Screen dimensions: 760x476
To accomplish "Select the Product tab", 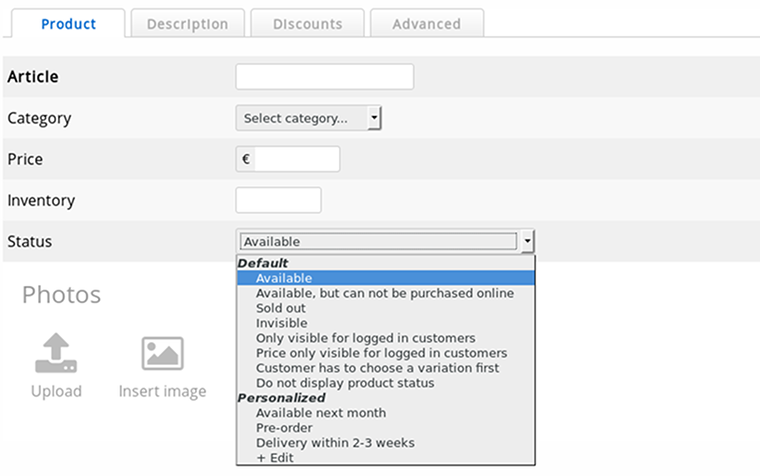I will (x=68, y=24).
